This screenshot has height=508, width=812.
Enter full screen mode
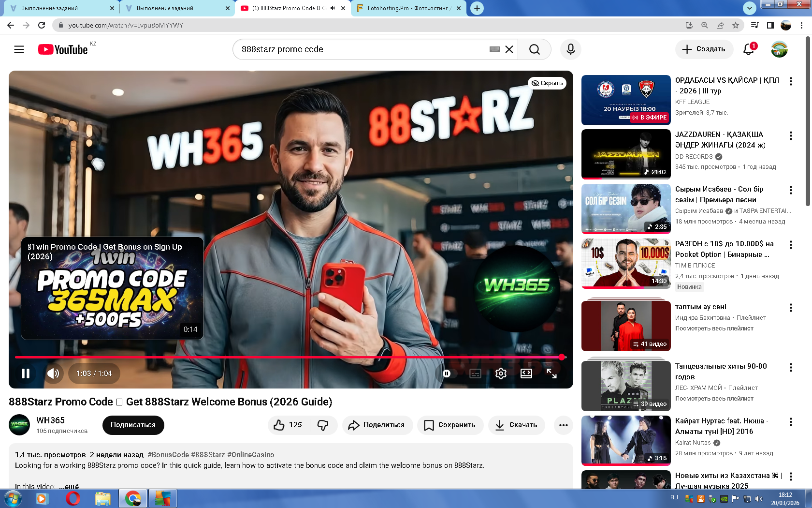pos(551,374)
